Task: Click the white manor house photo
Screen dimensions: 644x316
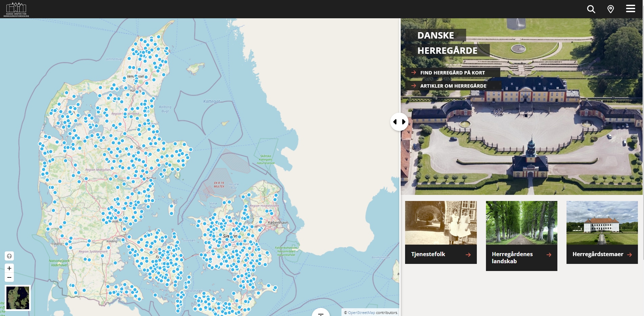Action: [602, 223]
